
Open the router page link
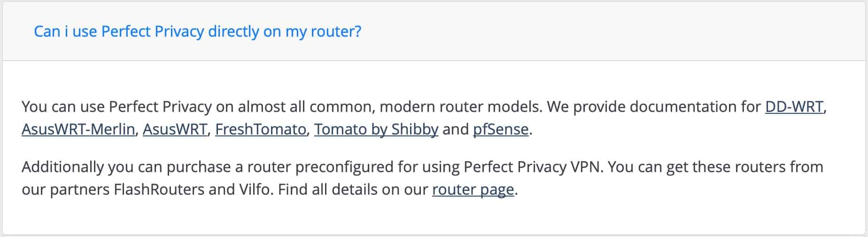[x=473, y=190]
